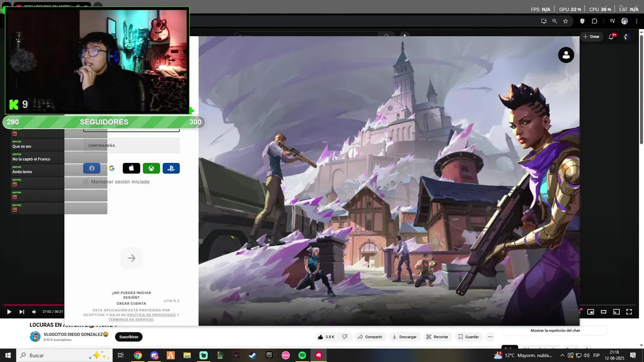The height and width of the screenshot is (362, 644).
Task: Click the Descargar download button
Action: click(x=405, y=337)
